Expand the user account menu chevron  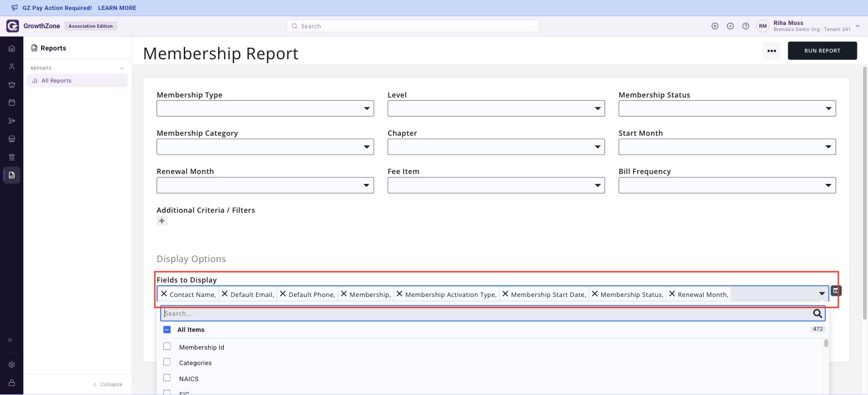(x=857, y=26)
